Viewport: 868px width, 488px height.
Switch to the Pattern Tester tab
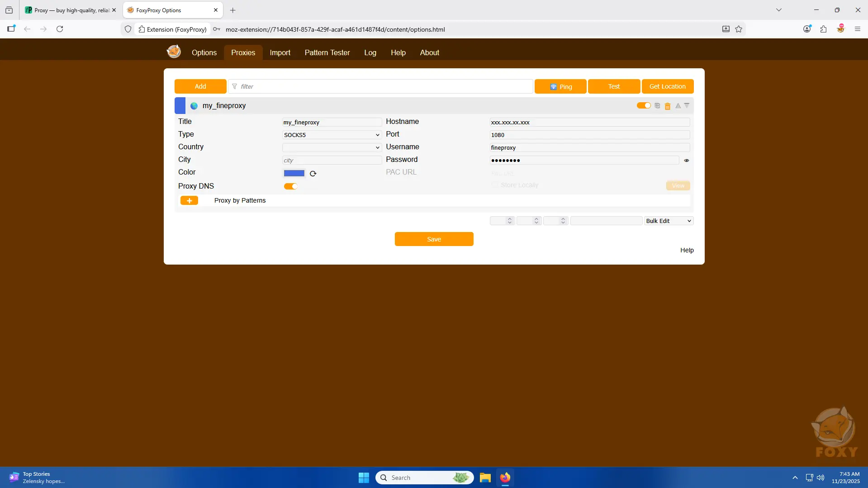[x=327, y=52]
